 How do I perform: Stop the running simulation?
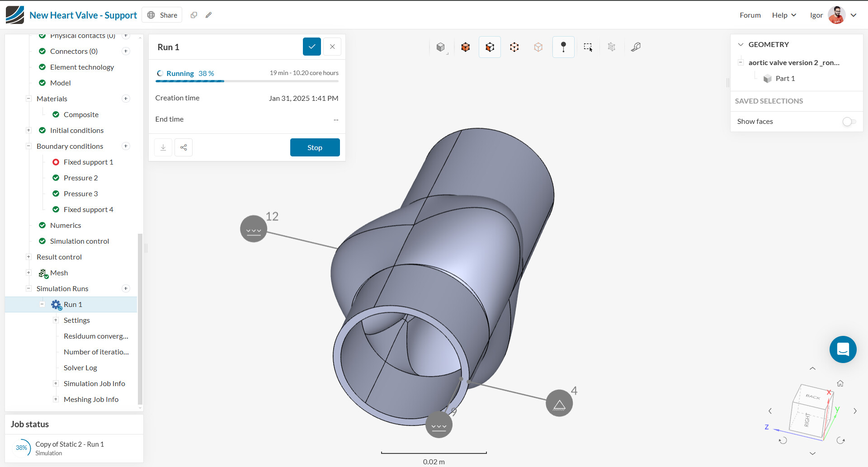click(315, 147)
